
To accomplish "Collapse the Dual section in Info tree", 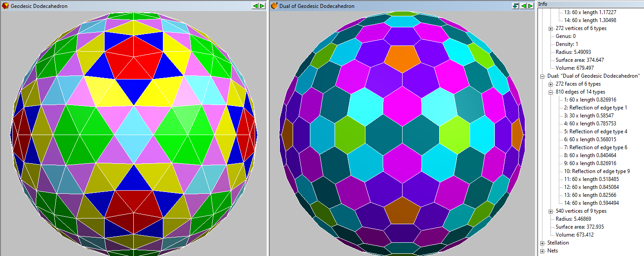I will click(x=542, y=76).
